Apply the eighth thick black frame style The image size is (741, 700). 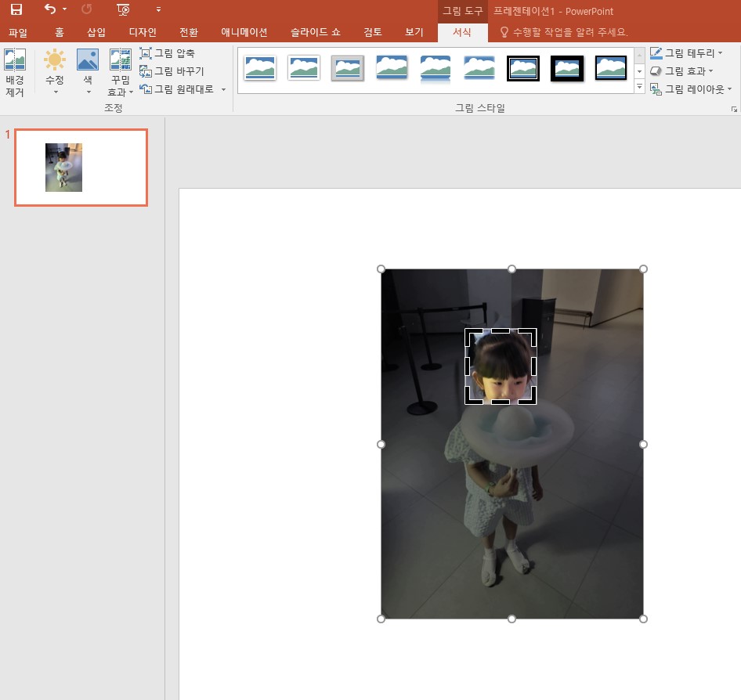pos(567,68)
